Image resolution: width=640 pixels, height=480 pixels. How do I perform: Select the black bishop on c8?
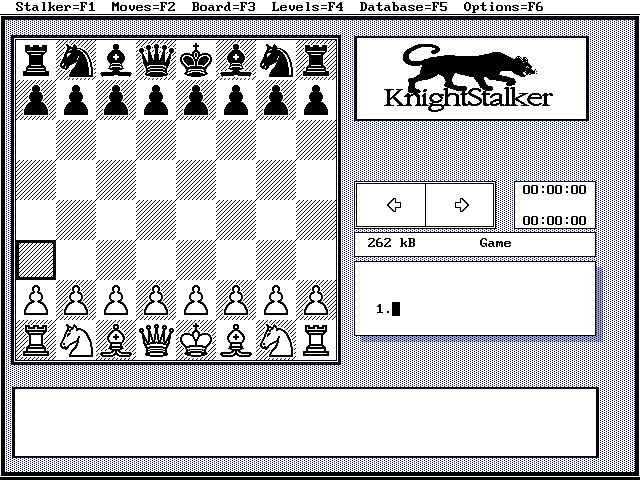click(116, 60)
